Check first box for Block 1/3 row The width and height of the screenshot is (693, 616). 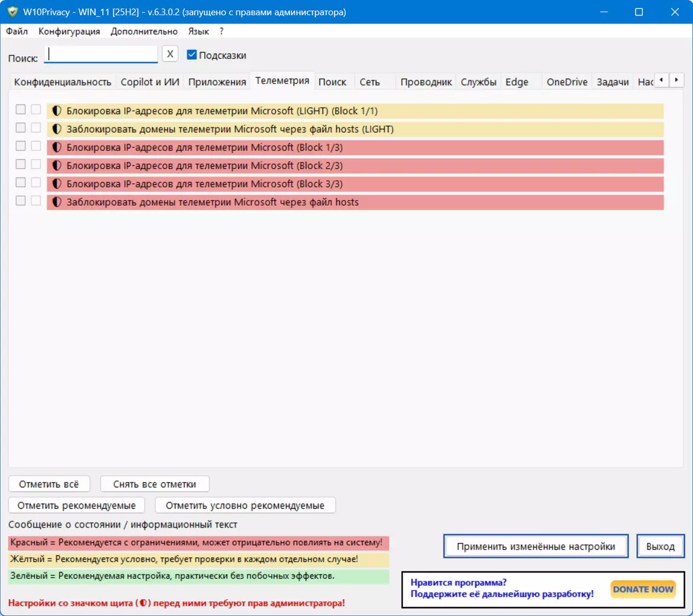pos(21,146)
